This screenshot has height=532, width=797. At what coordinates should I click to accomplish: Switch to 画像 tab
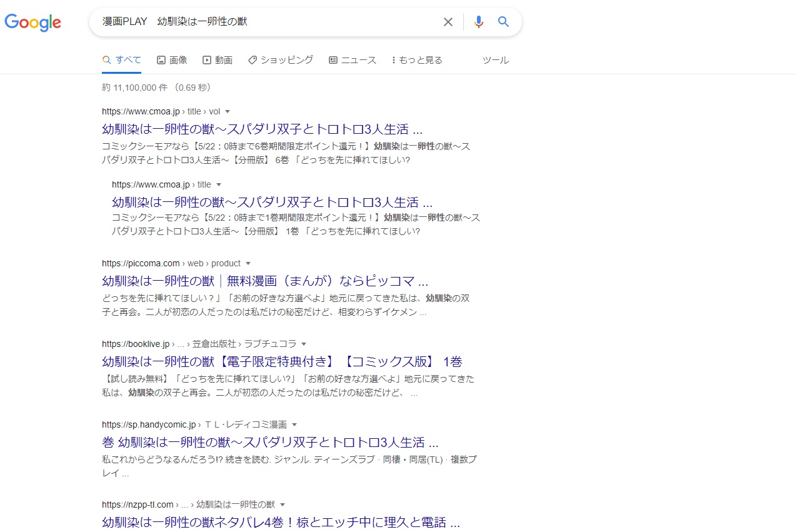tap(172, 60)
